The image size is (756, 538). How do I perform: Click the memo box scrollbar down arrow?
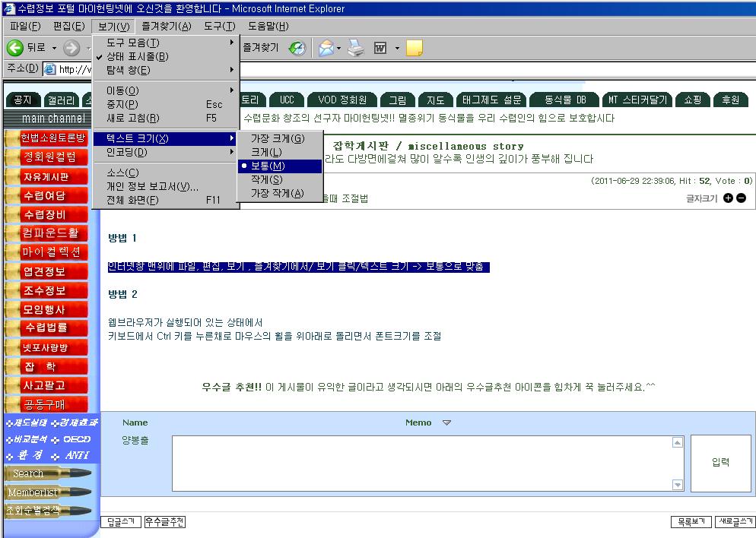click(x=678, y=485)
